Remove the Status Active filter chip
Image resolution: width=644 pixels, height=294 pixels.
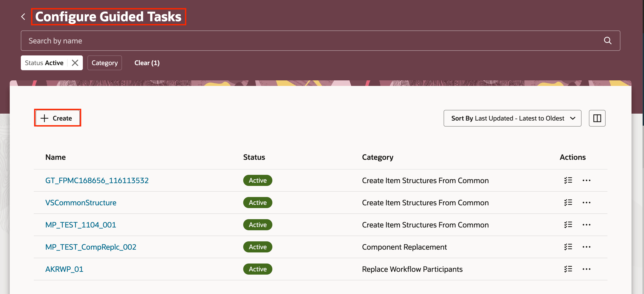click(x=75, y=63)
